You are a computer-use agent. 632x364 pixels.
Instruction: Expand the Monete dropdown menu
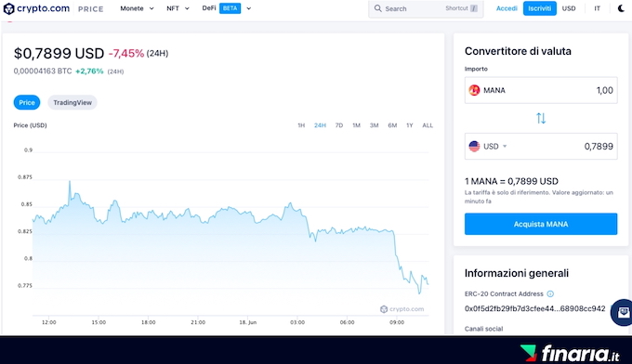point(137,8)
